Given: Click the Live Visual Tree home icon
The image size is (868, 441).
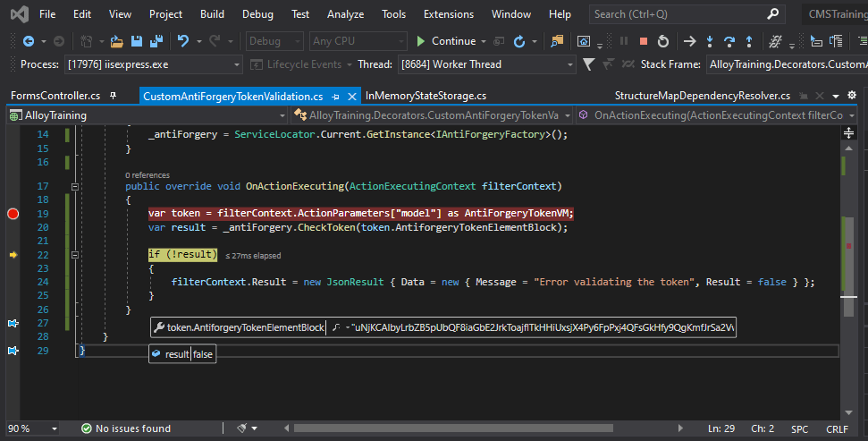Looking at the screenshot, I should tap(584, 41).
